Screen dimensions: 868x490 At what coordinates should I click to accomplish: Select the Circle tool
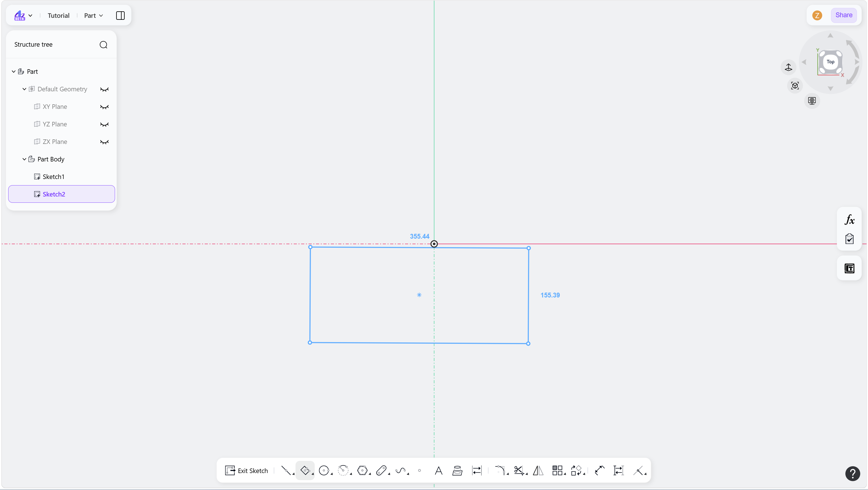[323, 470]
